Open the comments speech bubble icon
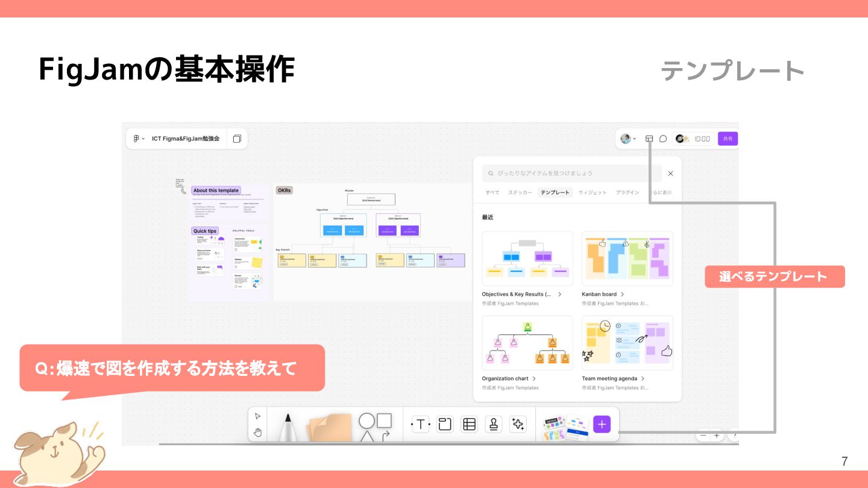Viewport: 868px width, 488px height. coord(663,139)
